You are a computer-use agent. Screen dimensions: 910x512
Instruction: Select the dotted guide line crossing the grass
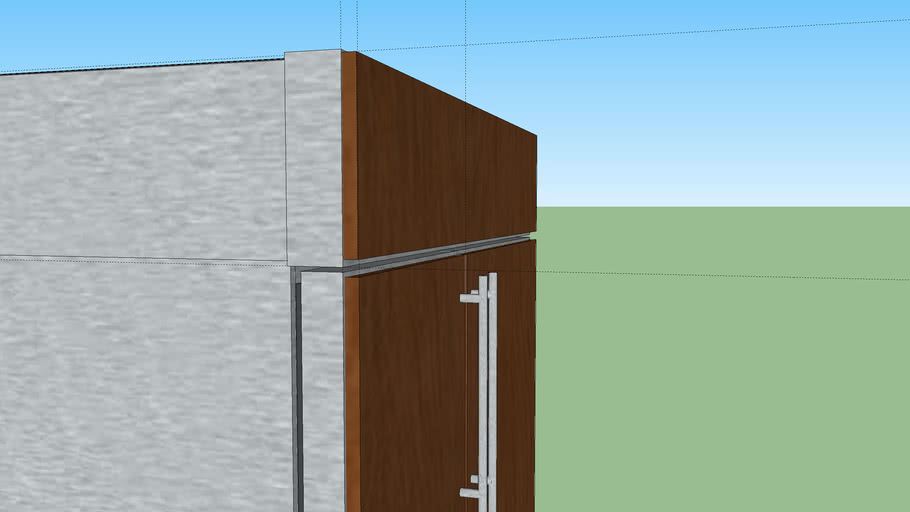(720, 276)
